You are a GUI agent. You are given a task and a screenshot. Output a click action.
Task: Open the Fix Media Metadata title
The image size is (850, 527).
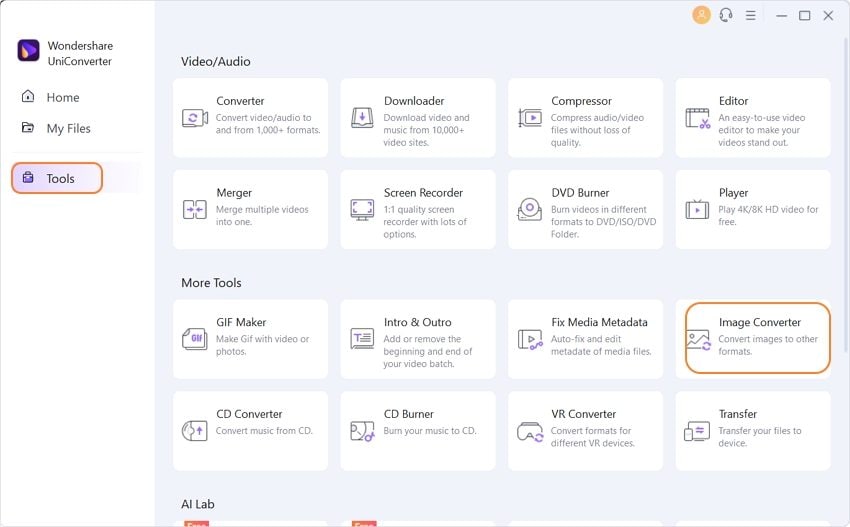point(600,322)
